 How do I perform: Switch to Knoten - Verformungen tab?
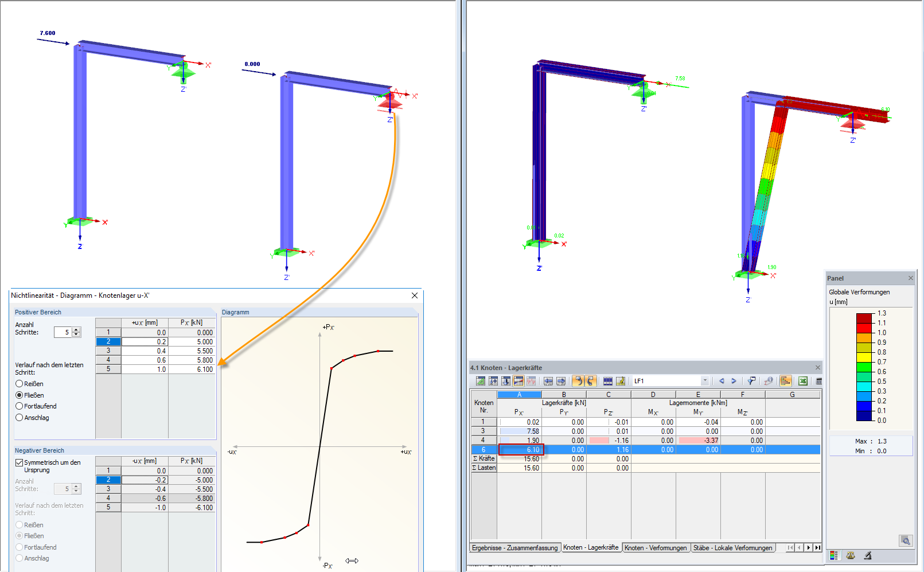tap(656, 548)
